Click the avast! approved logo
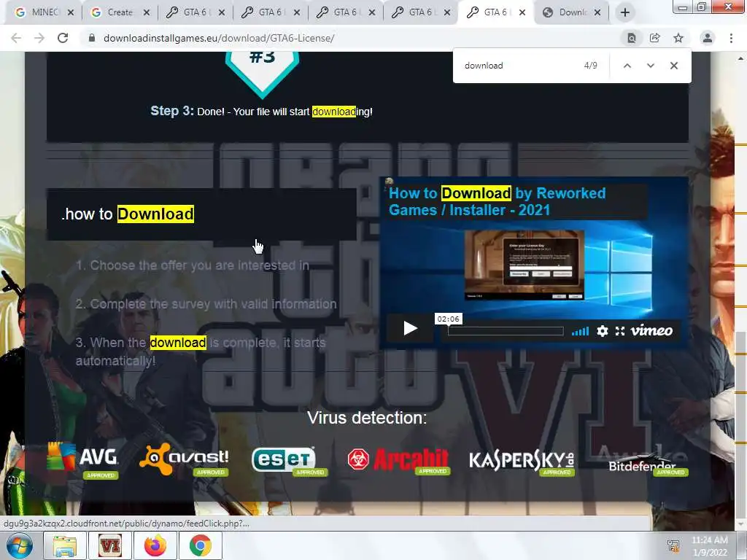The width and height of the screenshot is (747, 560). pos(184,459)
